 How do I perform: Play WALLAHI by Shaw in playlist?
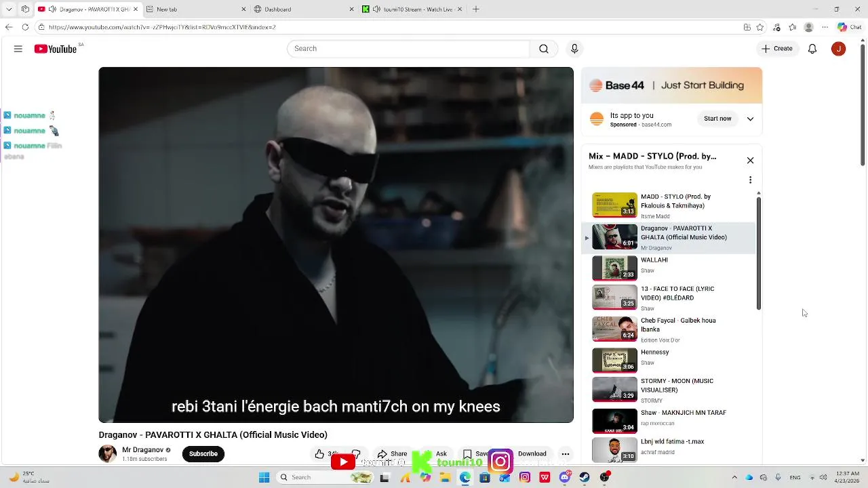pyautogui.click(x=668, y=268)
